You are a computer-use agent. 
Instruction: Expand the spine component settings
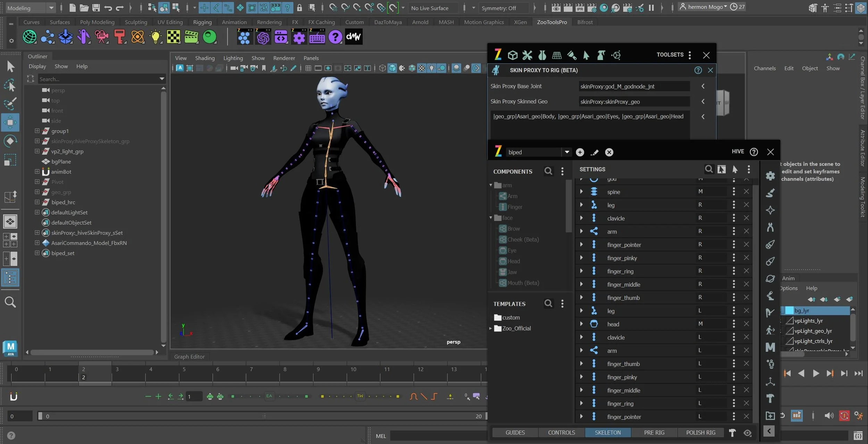click(x=581, y=191)
